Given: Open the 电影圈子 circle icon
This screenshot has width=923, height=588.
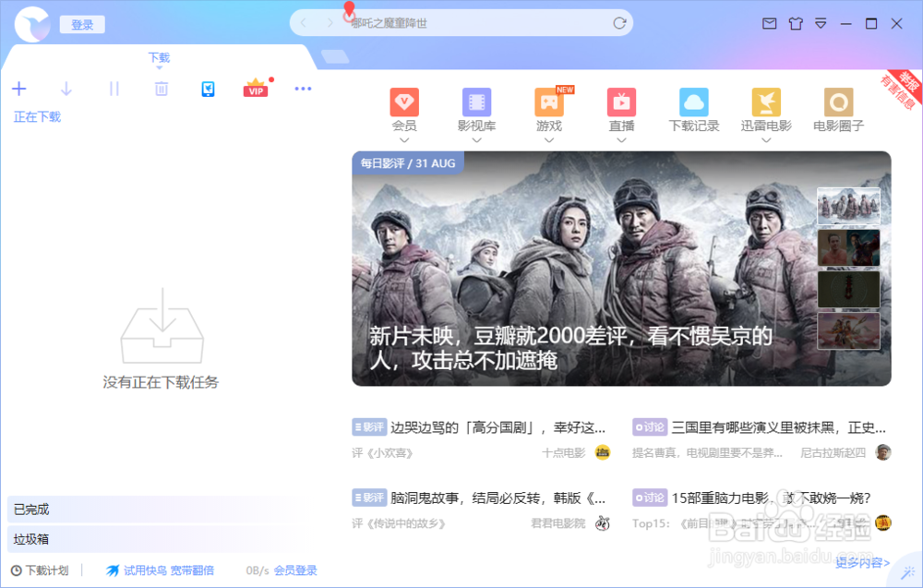Looking at the screenshot, I should (839, 102).
